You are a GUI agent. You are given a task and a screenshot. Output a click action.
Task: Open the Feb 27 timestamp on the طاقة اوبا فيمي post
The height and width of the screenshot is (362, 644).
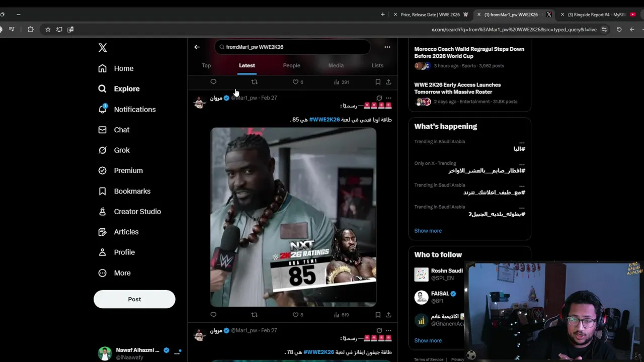pyautogui.click(x=269, y=98)
